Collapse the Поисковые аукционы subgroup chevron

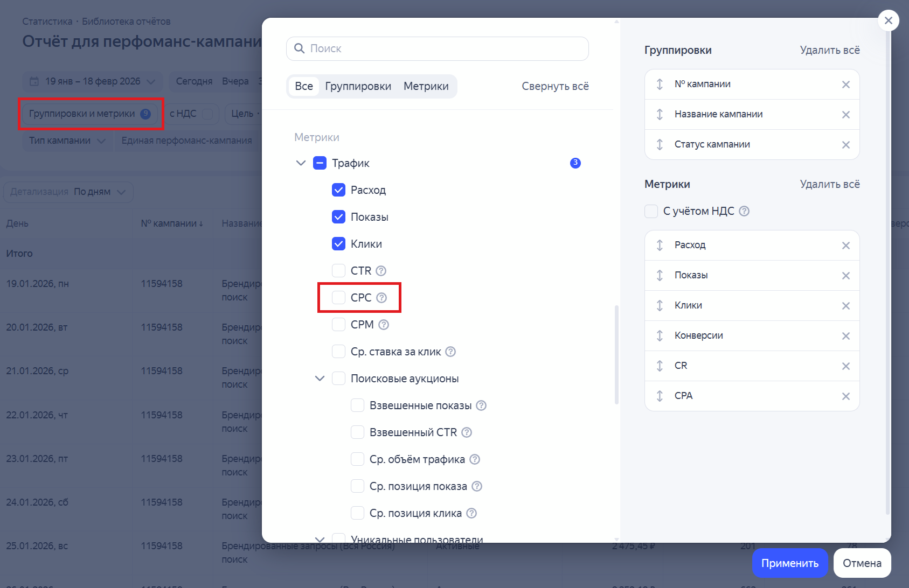tap(320, 379)
